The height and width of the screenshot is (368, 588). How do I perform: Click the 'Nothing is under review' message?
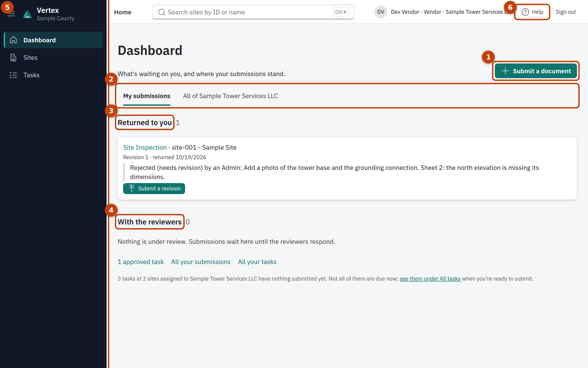click(226, 242)
